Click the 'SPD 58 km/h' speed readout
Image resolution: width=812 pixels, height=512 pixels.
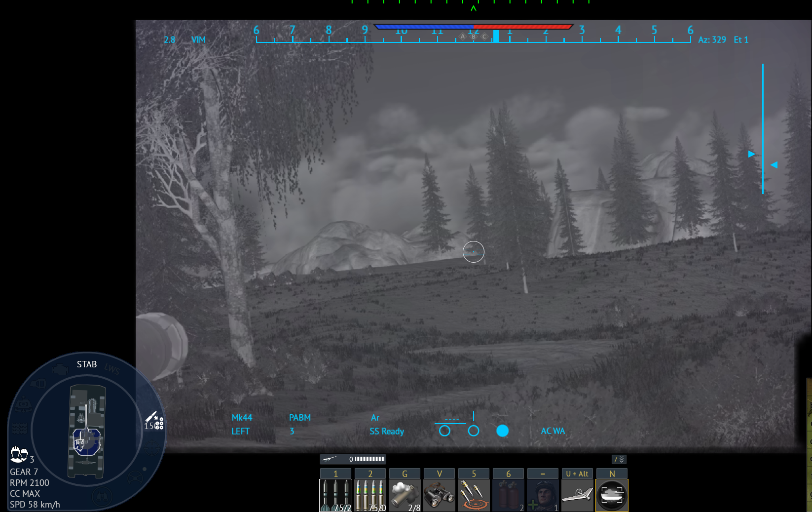[x=35, y=505]
